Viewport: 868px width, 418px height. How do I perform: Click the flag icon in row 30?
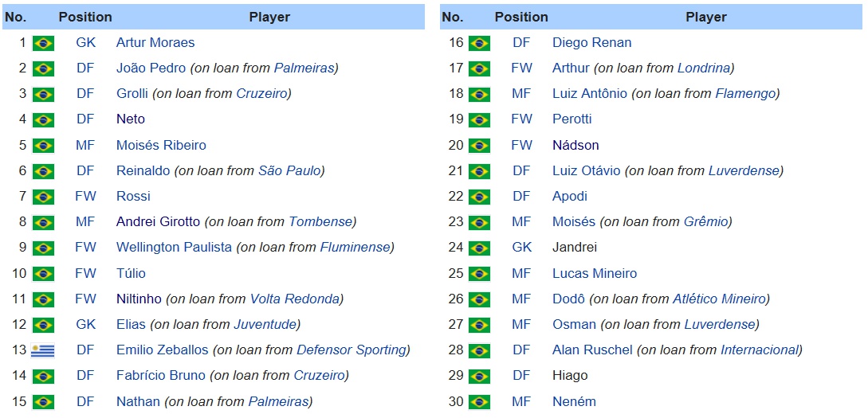pyautogui.click(x=479, y=402)
